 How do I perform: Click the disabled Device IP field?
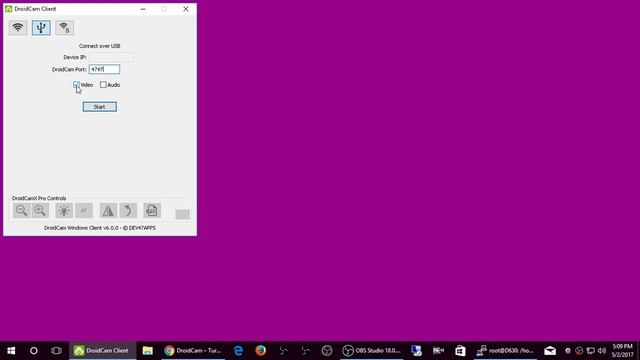click(111, 57)
